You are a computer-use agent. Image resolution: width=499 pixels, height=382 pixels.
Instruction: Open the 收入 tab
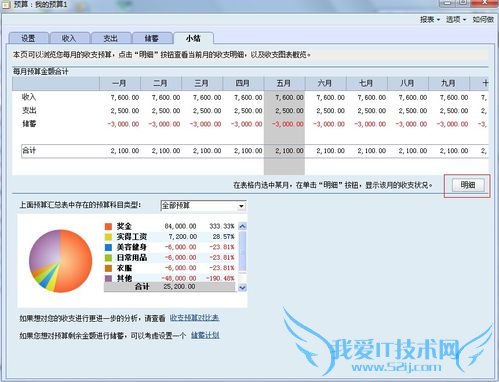[69, 38]
